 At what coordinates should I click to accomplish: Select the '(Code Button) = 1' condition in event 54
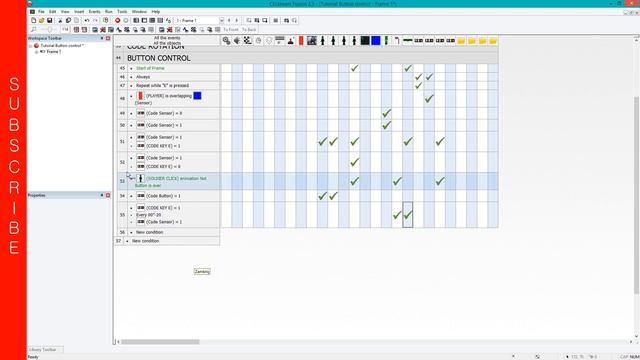163,196
